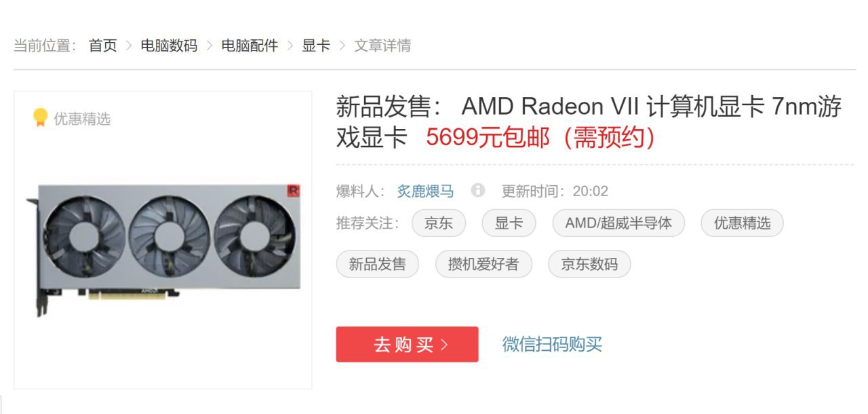Click the 文章详情 breadcrumb item
Screen dimensions: 868x414
click(x=382, y=45)
